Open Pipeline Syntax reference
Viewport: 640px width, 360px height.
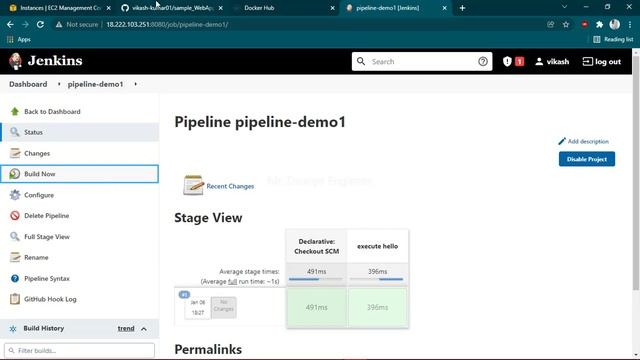[x=47, y=278]
